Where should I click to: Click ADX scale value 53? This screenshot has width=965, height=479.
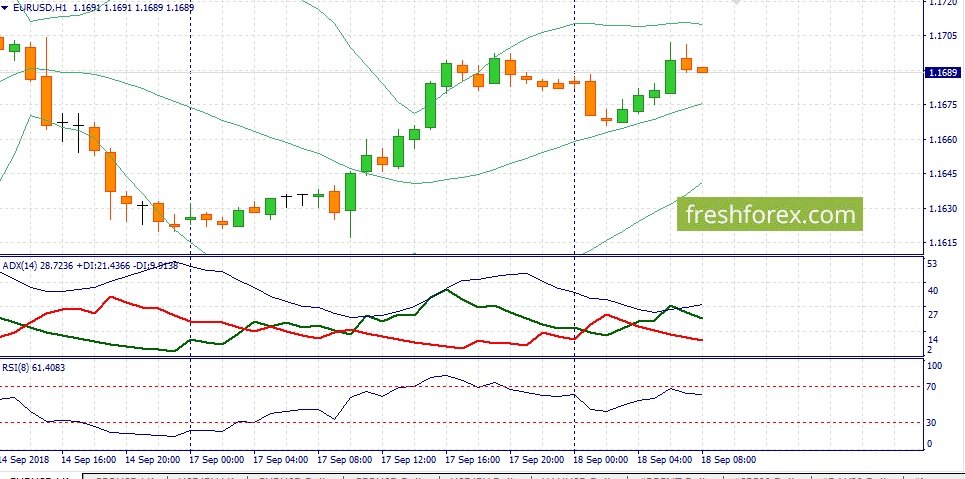click(932, 265)
